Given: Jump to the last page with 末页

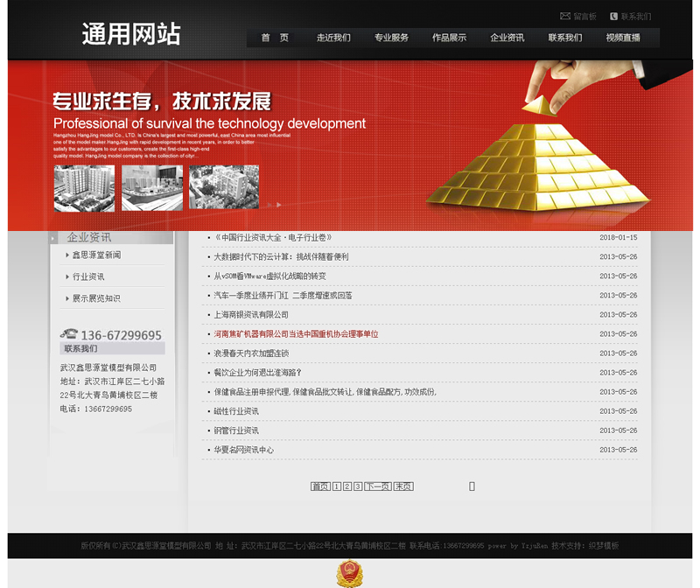Looking at the screenshot, I should (403, 486).
